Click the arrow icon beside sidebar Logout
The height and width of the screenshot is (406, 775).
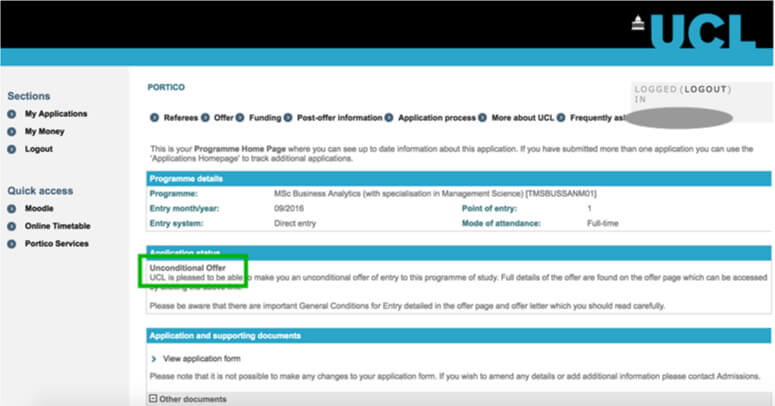click(11, 149)
